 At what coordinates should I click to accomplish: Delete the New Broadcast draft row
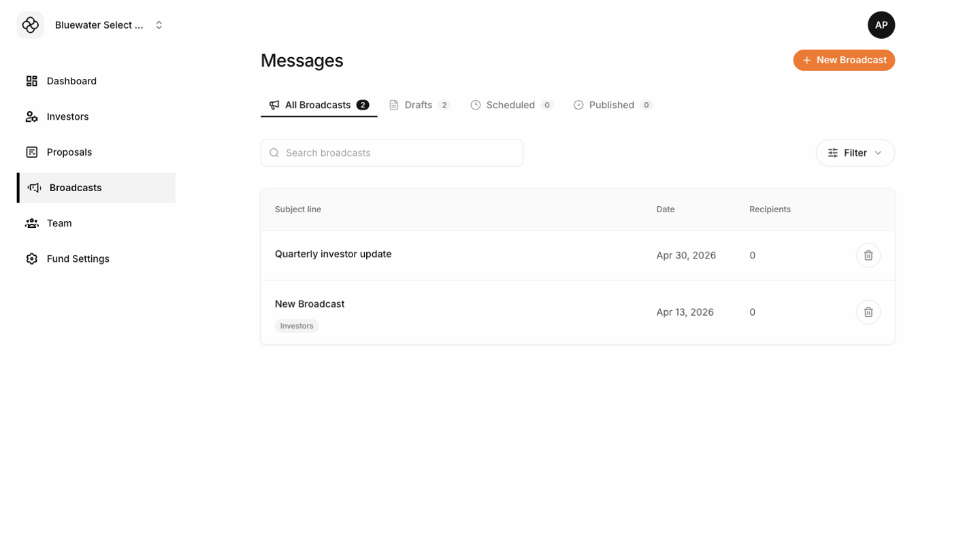[868, 312]
